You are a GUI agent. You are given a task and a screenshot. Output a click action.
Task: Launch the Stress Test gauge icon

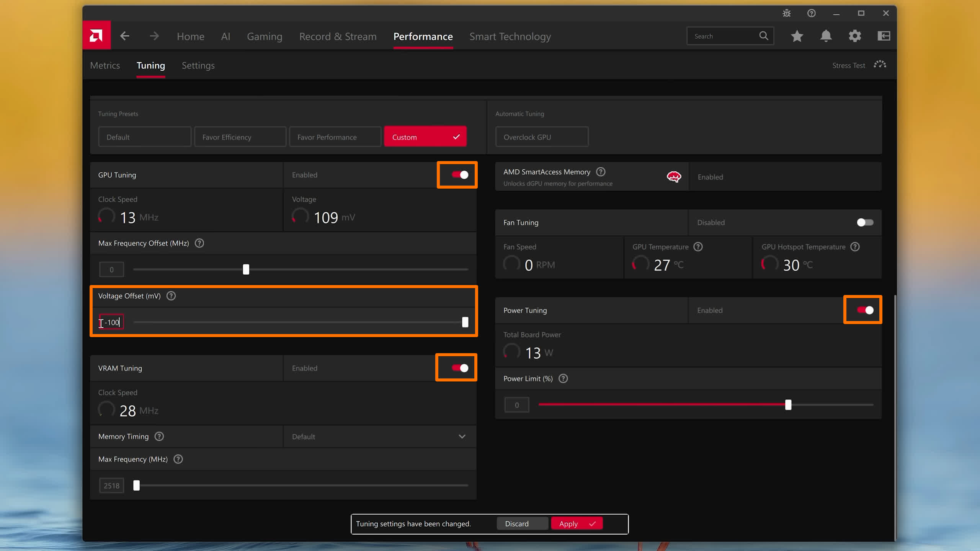click(880, 64)
